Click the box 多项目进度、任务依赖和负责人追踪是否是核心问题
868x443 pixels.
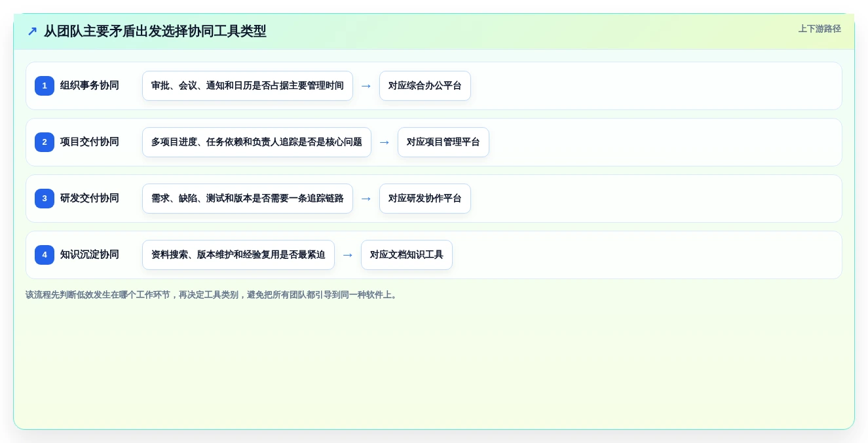tap(257, 142)
